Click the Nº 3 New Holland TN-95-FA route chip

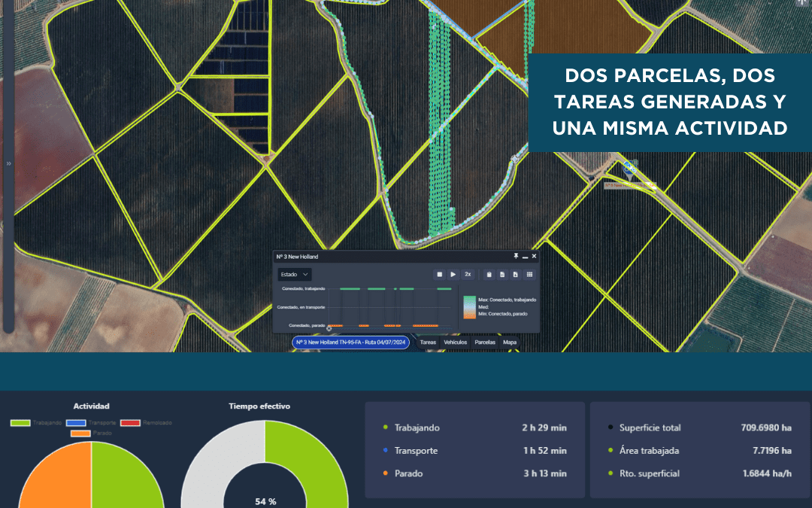coord(350,342)
